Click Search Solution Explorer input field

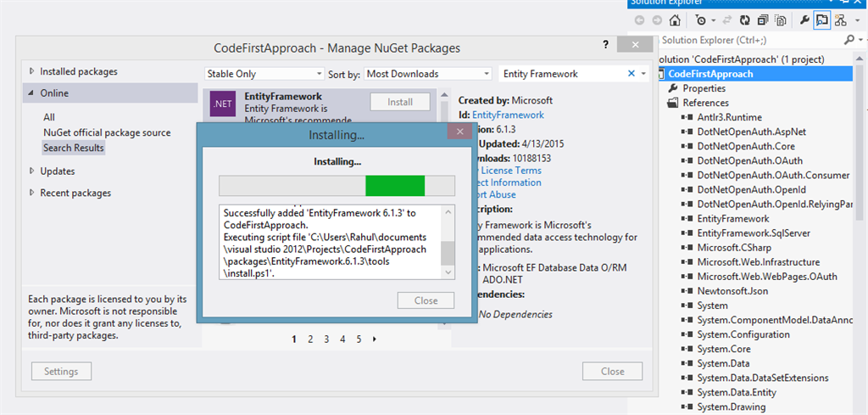click(750, 40)
